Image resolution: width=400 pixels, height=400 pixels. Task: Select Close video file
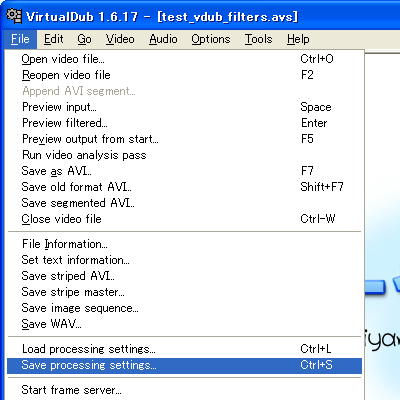pyautogui.click(x=184, y=219)
